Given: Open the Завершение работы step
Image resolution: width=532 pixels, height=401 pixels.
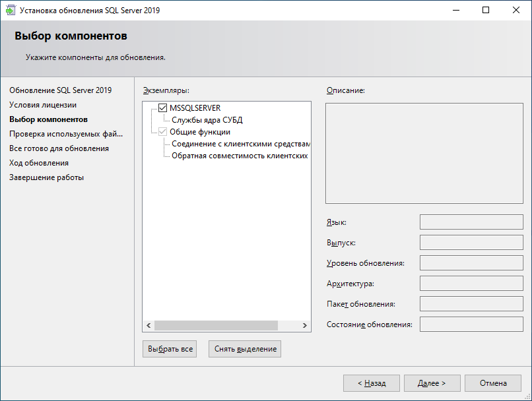Looking at the screenshot, I should 46,177.
